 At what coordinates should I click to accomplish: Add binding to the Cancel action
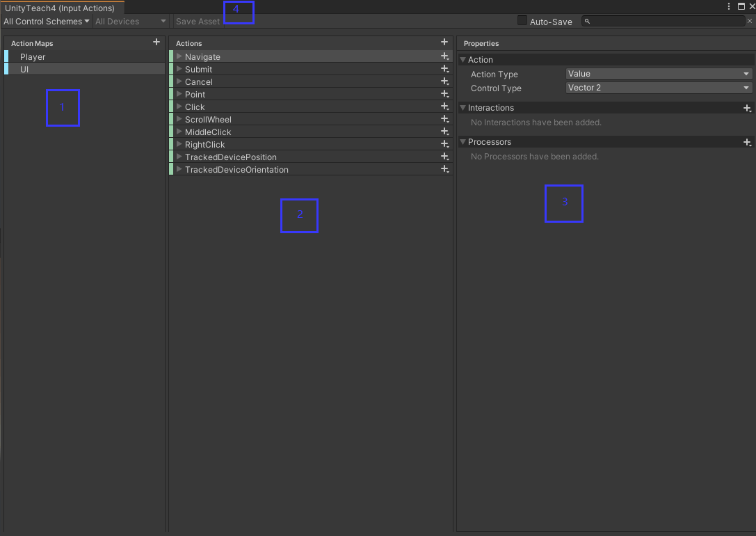(x=444, y=81)
